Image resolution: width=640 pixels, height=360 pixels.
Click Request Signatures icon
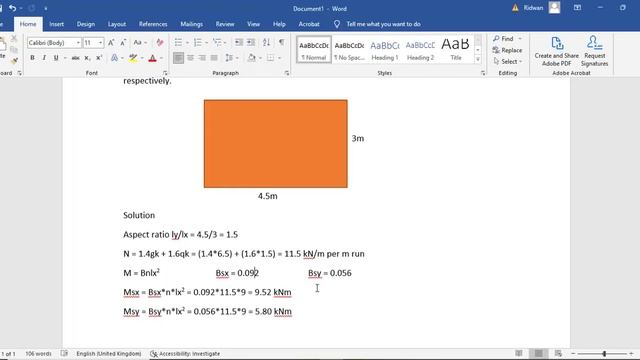click(595, 51)
